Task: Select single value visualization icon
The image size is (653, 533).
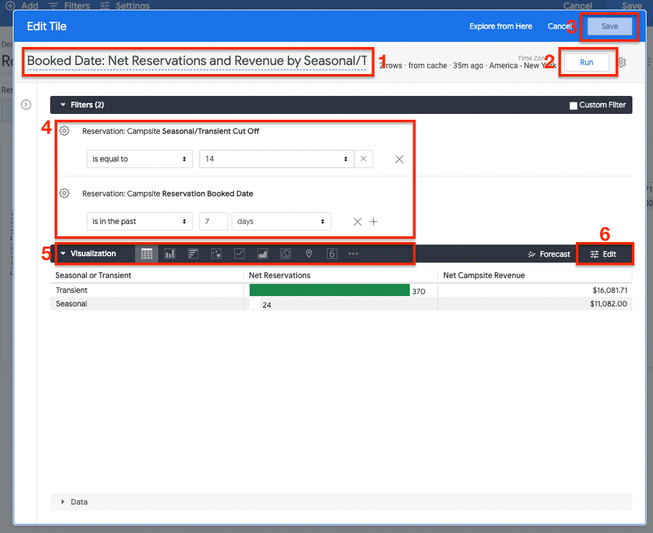Action: 331,254
